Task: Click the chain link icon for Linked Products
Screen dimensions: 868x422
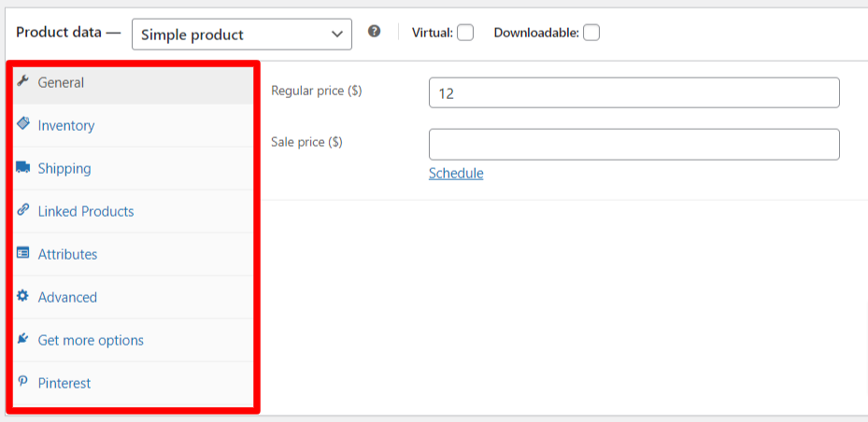Action: click(x=23, y=211)
